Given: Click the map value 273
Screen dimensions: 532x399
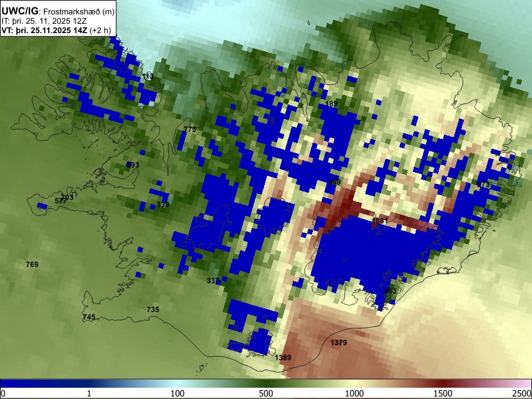Looking at the screenshot, I should 483,184.
